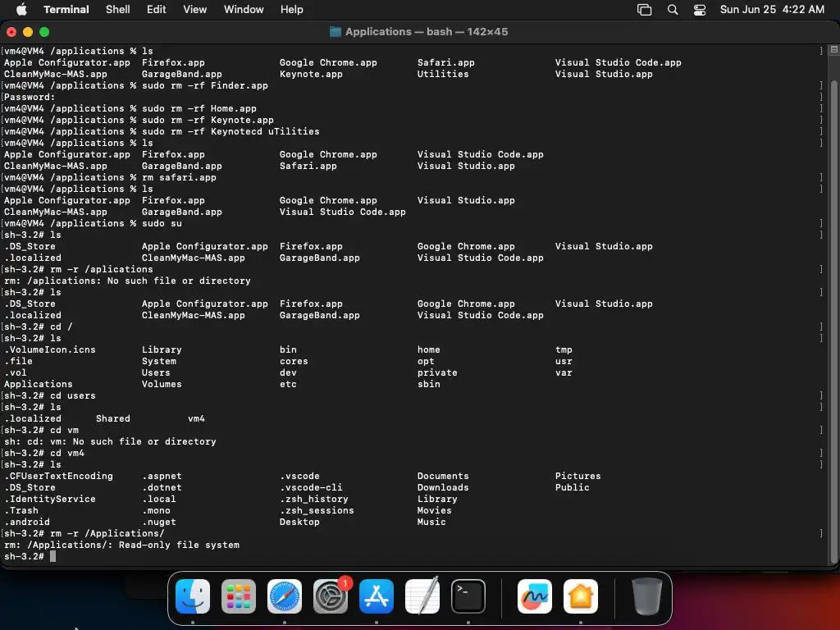Open the Terminal app menu
The width and height of the screenshot is (840, 630).
click(66, 10)
